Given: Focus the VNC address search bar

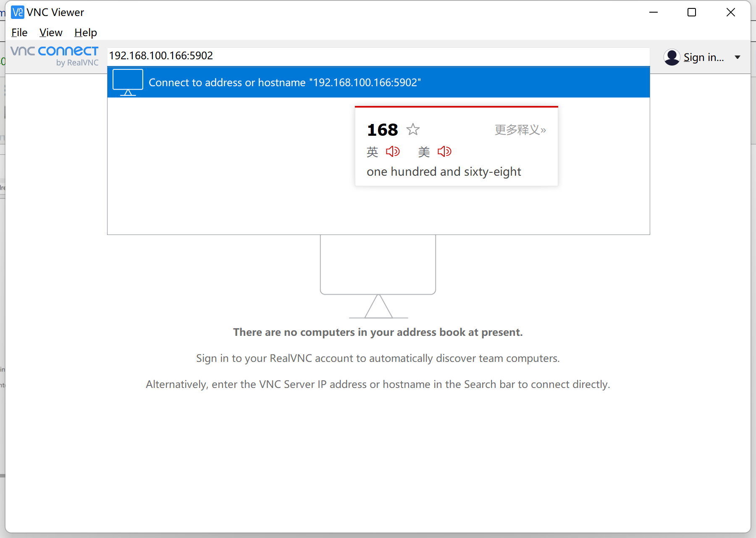Looking at the screenshot, I should [x=378, y=56].
